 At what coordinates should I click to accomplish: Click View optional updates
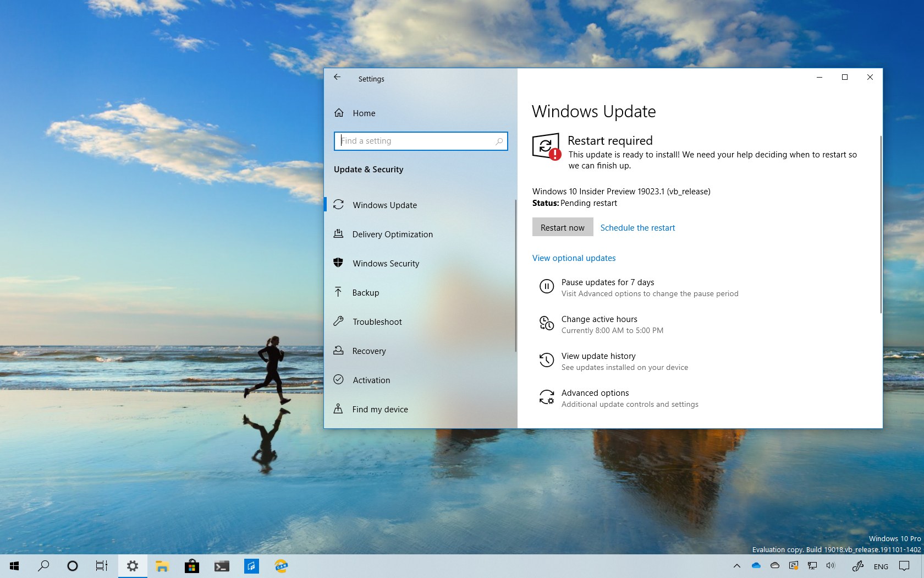[x=574, y=258]
